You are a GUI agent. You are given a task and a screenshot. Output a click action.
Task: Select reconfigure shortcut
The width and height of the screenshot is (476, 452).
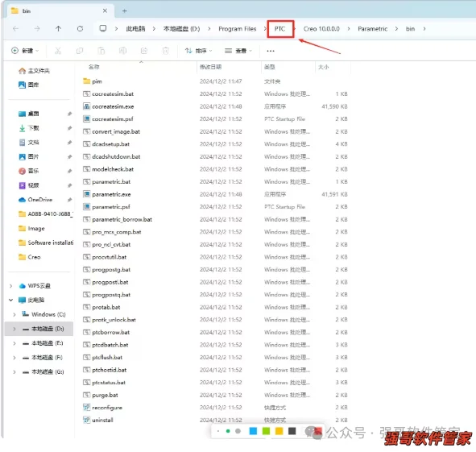102,408
